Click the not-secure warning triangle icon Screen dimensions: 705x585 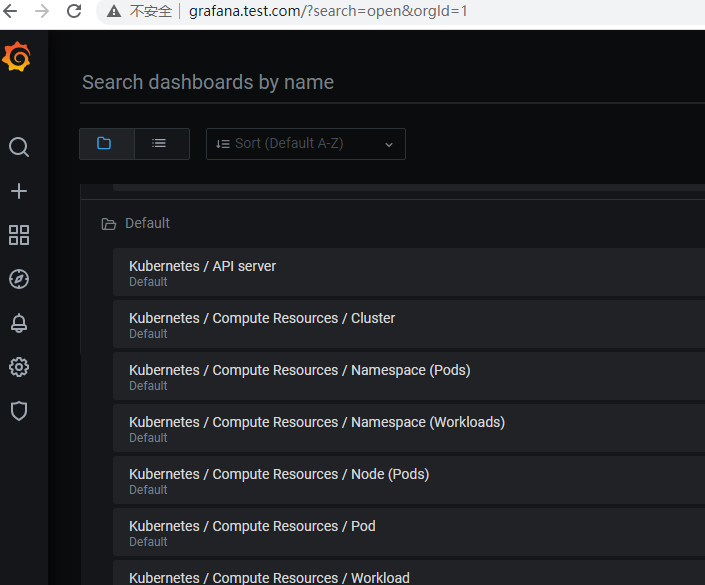[114, 11]
